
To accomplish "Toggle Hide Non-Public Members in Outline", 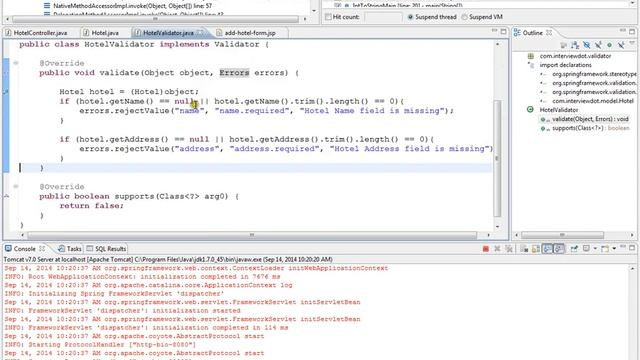I will 609,45.
